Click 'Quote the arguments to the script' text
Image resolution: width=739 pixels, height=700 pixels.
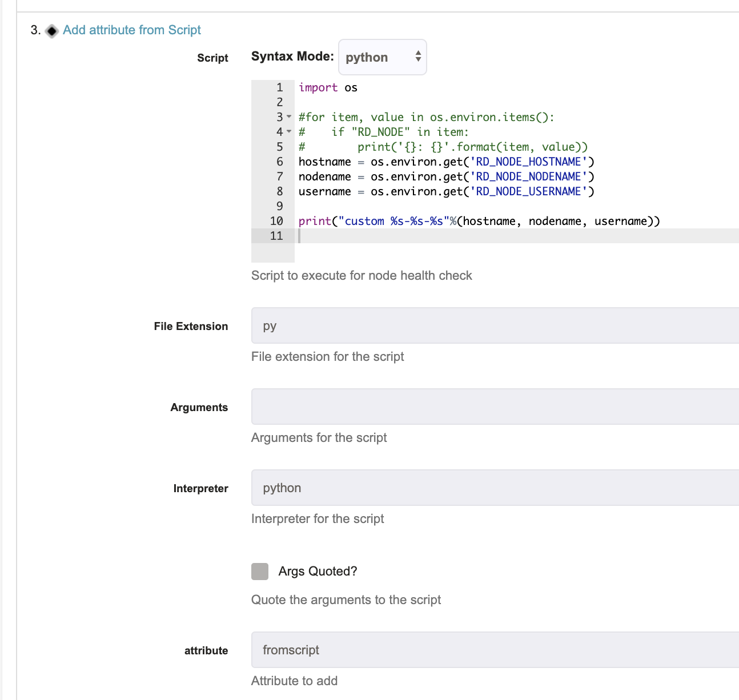pos(346,600)
